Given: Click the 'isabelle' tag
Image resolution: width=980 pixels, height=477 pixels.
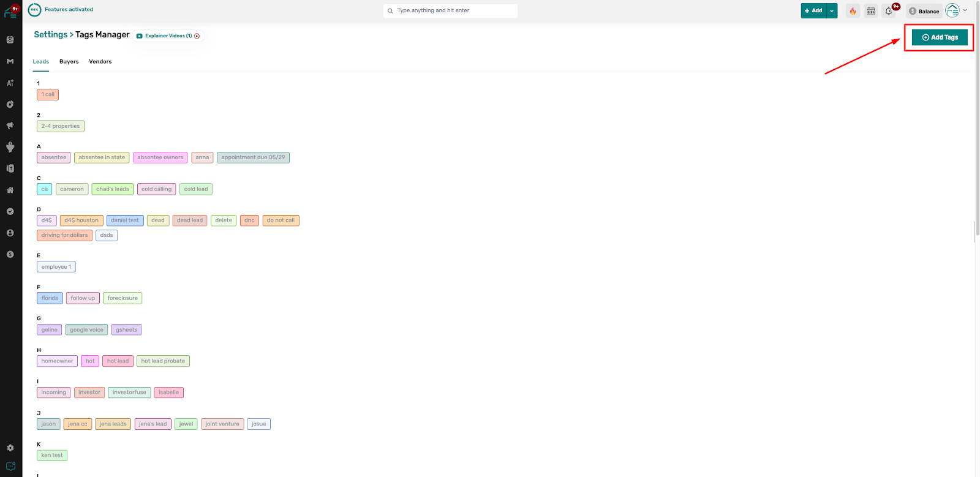Looking at the screenshot, I should pyautogui.click(x=168, y=392).
